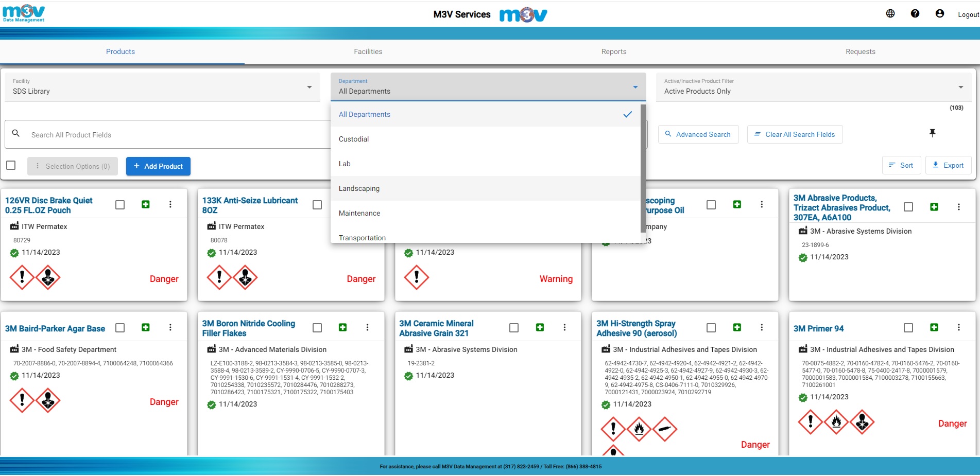Open Advanced Search
980x476 pixels.
click(698, 134)
